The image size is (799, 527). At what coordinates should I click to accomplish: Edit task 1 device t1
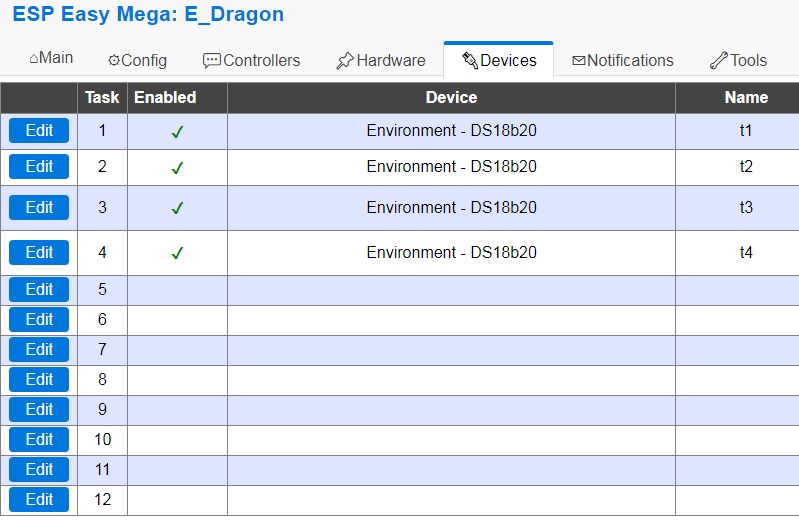pyautogui.click(x=39, y=131)
